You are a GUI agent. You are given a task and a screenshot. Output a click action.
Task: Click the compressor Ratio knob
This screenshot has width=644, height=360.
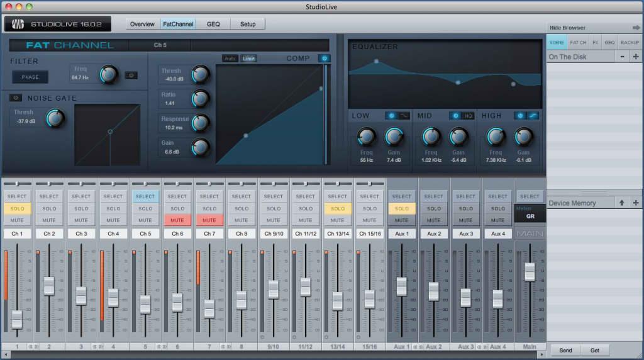point(201,99)
